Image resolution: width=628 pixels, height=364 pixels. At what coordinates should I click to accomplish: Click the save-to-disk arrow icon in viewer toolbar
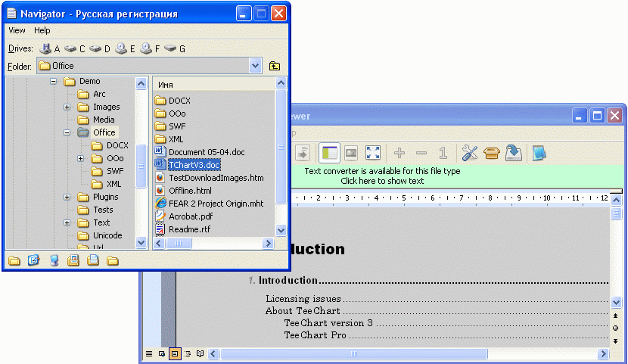point(514,153)
